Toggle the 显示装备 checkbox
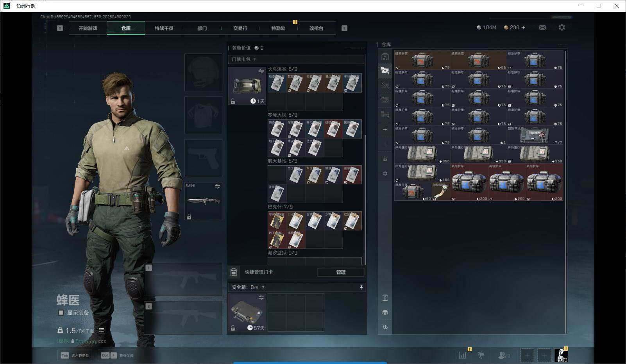 pos(61,312)
